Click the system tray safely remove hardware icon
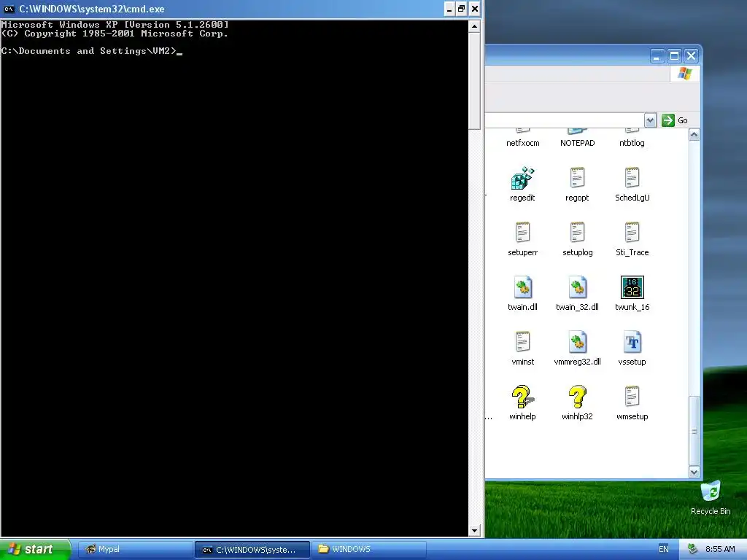 click(x=693, y=549)
